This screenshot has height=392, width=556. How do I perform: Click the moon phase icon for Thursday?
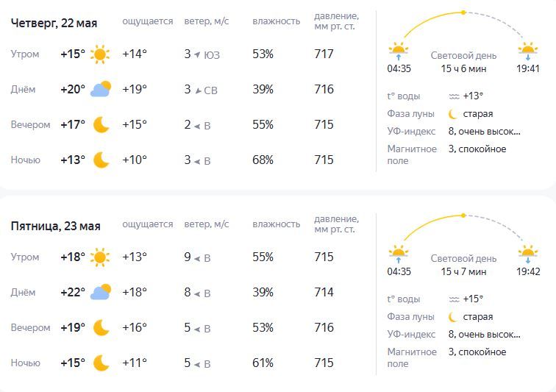(x=452, y=114)
